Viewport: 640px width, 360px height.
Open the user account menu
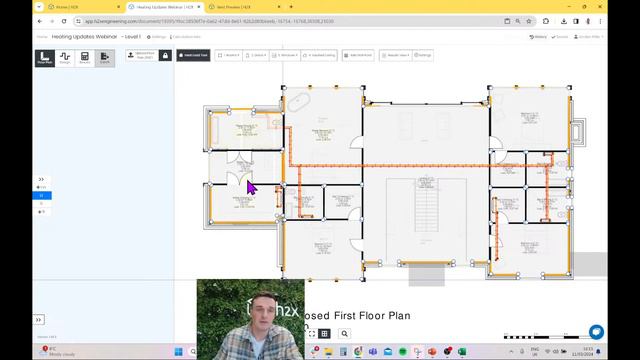pos(588,37)
